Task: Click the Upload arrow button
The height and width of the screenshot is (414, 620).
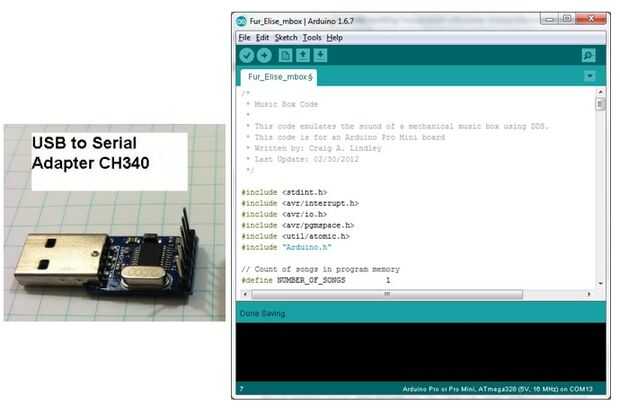Action: 264,55
